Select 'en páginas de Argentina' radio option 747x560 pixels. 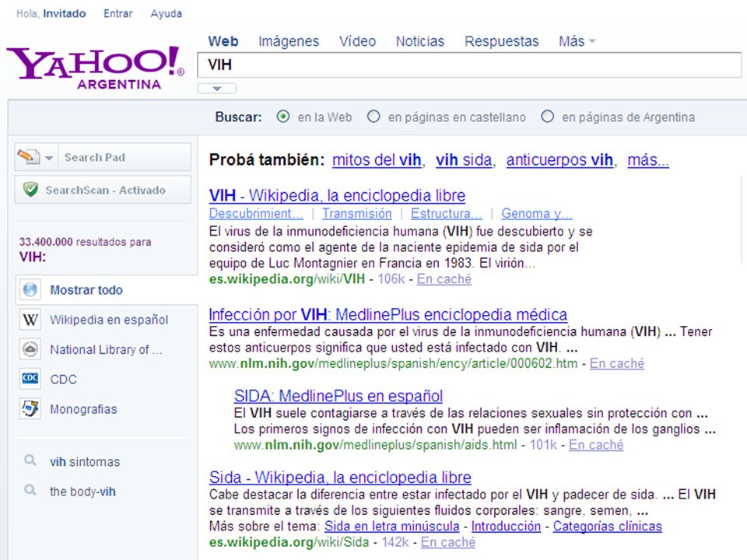coord(547,117)
